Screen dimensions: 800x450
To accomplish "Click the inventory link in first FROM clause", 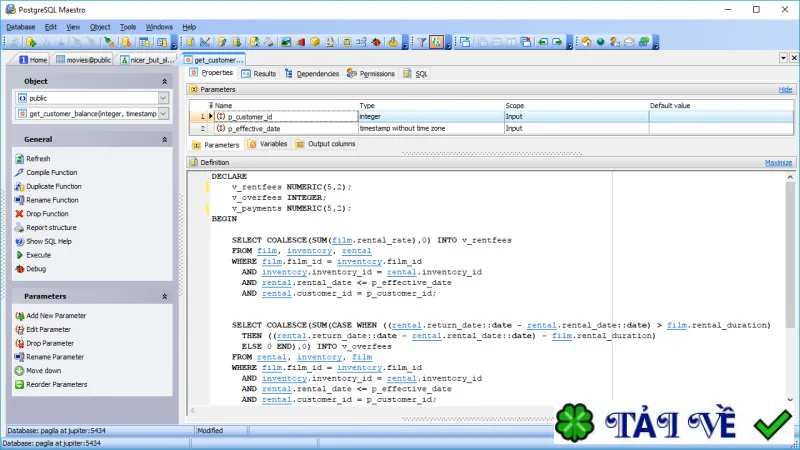I will tap(309, 251).
